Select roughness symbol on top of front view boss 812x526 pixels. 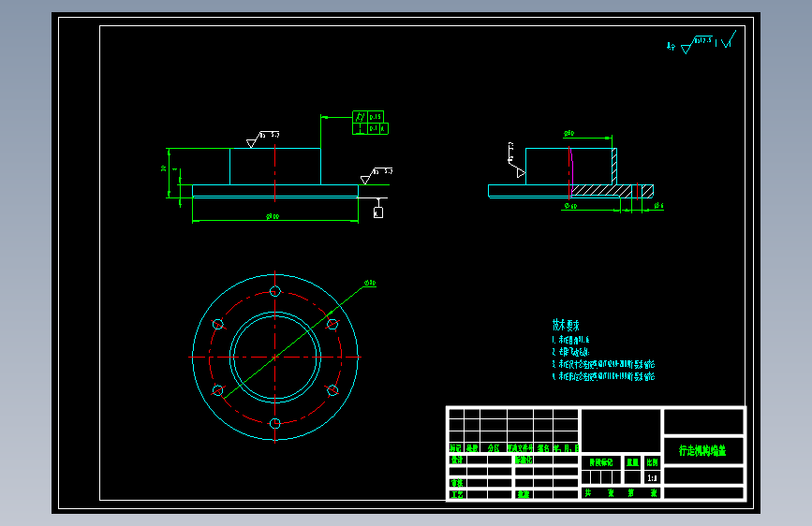click(262, 139)
